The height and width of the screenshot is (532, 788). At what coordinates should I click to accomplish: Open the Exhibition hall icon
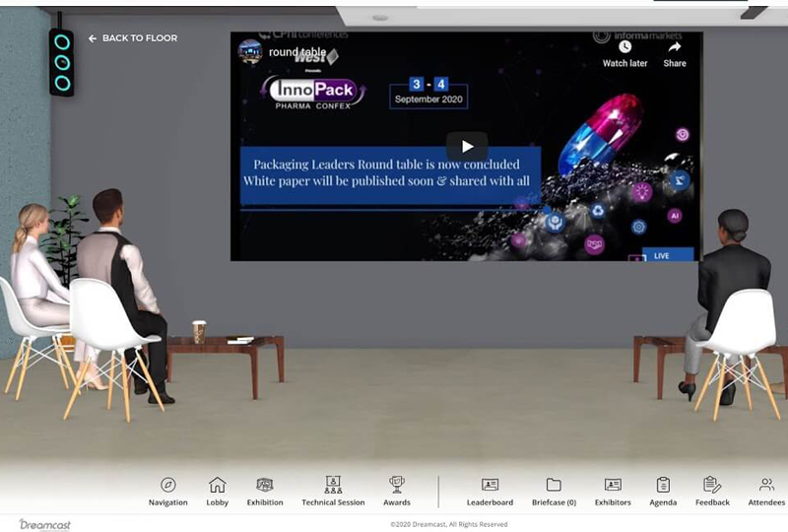tap(265, 485)
